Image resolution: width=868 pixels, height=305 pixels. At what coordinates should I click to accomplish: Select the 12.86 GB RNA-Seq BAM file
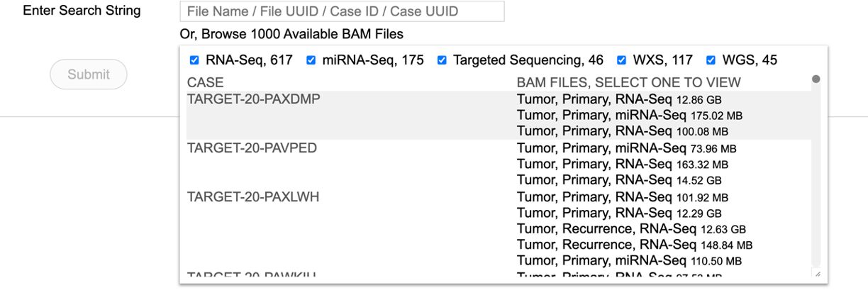[618, 100]
